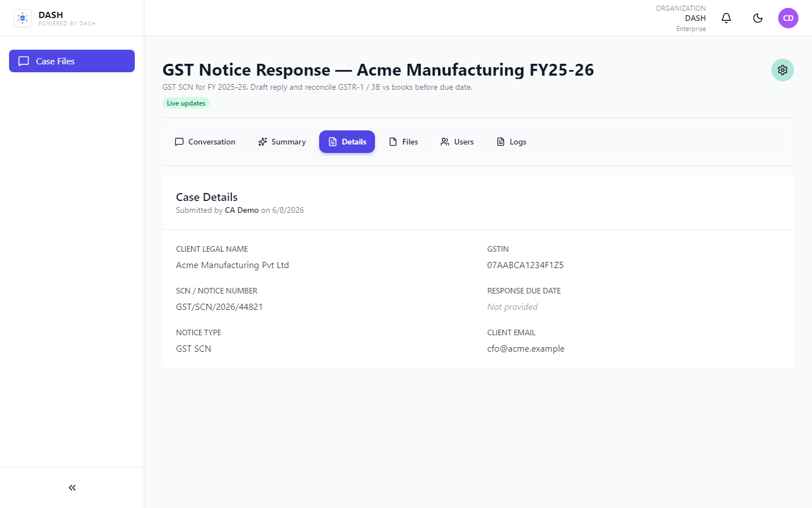Select the Details tab
The height and width of the screenshot is (508, 812).
point(347,142)
